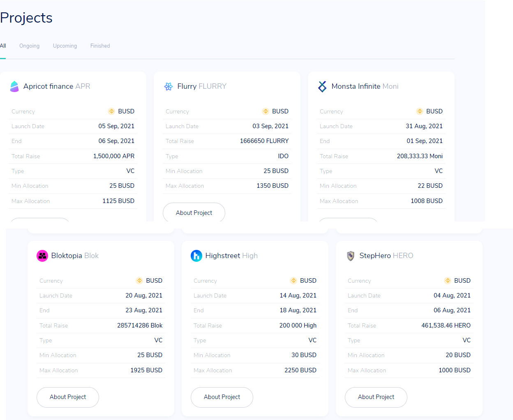Click the Projects page heading

pos(26,18)
